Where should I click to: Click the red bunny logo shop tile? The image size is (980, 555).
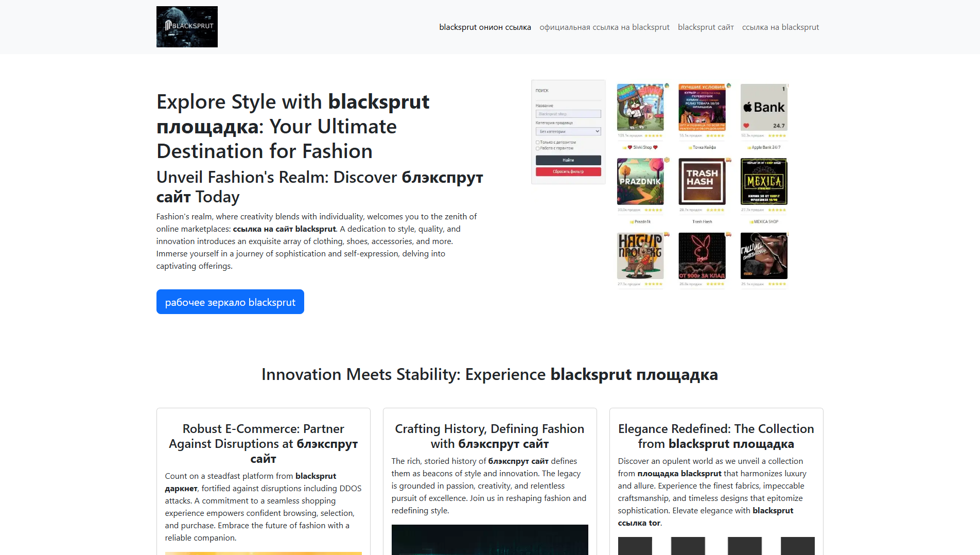point(702,255)
